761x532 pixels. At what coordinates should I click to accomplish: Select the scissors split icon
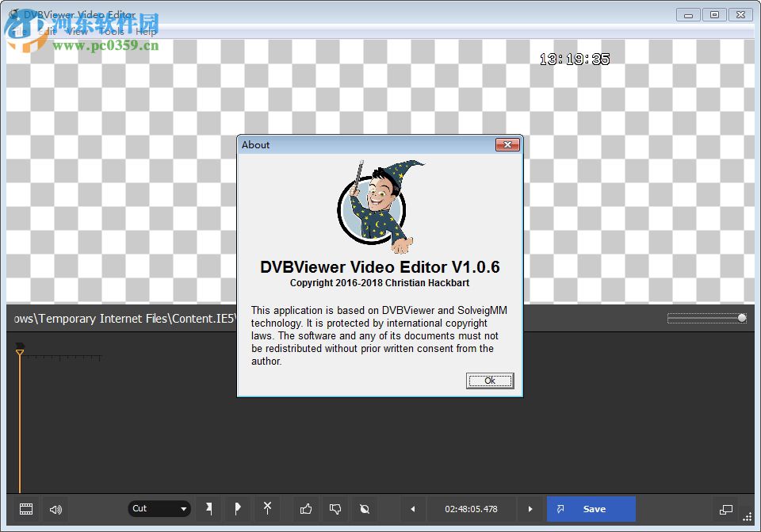tap(267, 509)
